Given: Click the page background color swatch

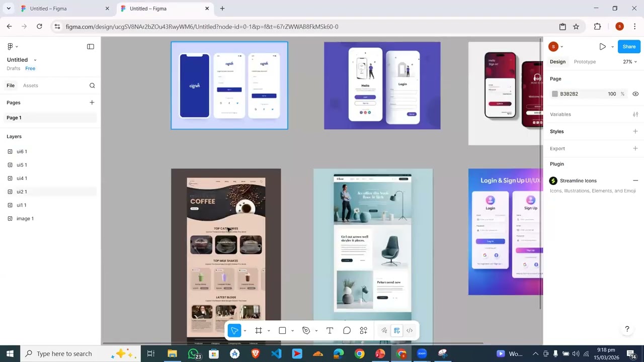Looking at the screenshot, I should tap(555, 94).
